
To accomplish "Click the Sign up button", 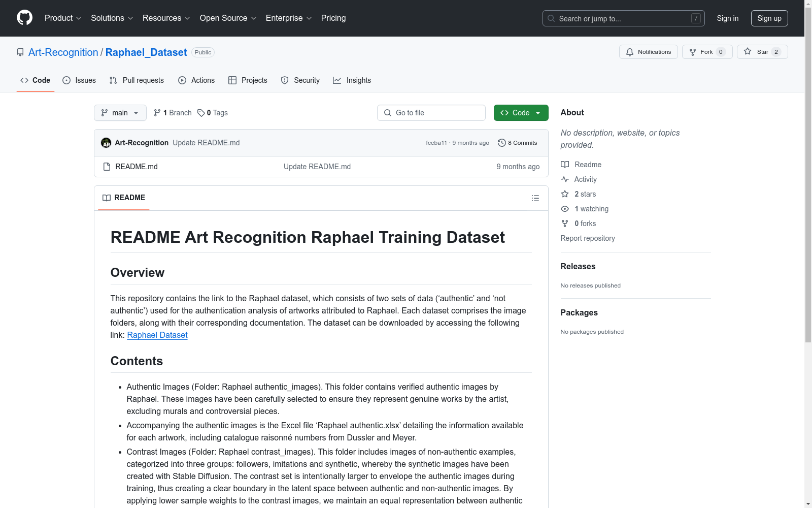I will [769, 18].
